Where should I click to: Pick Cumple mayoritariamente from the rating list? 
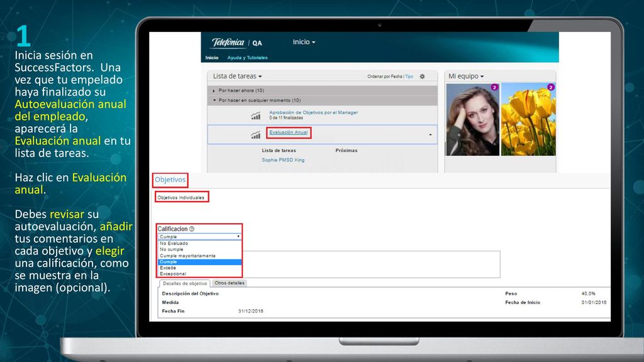[x=199, y=256]
